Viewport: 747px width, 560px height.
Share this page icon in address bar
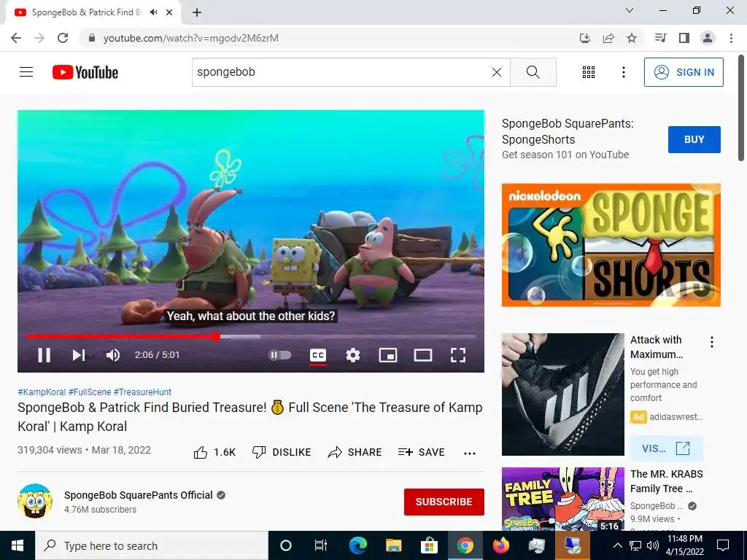[608, 38]
